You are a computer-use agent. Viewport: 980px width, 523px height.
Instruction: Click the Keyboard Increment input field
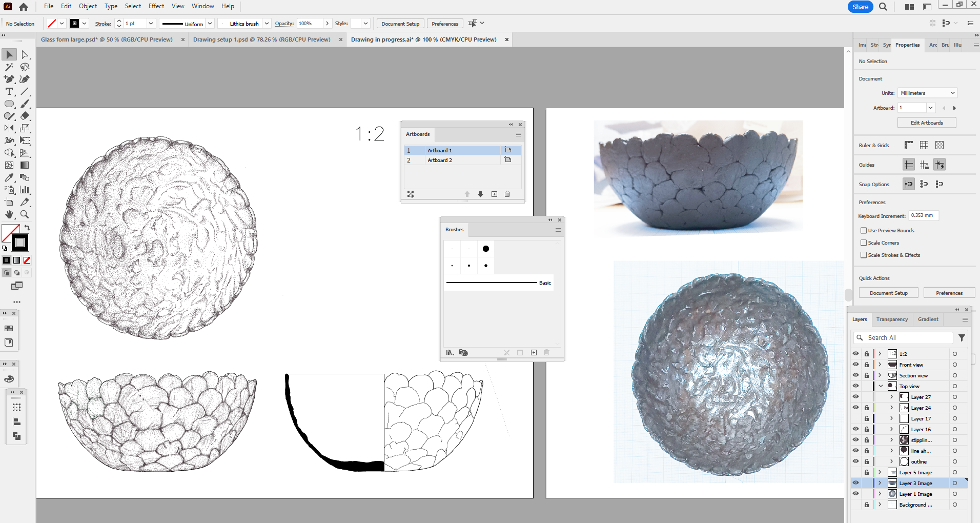pos(923,216)
